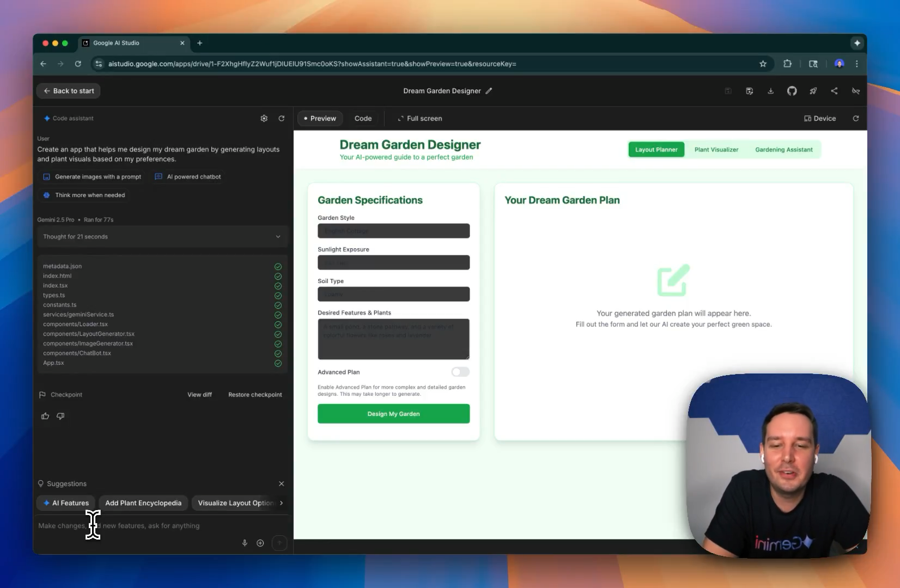Open the Plant Visualizer tab
Viewport: 900px width, 588px height.
[x=716, y=150]
